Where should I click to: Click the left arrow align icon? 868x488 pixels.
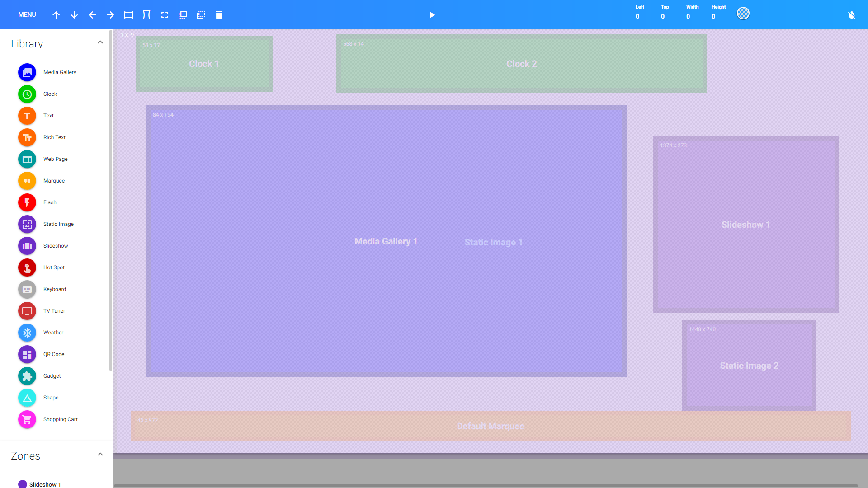tap(92, 15)
